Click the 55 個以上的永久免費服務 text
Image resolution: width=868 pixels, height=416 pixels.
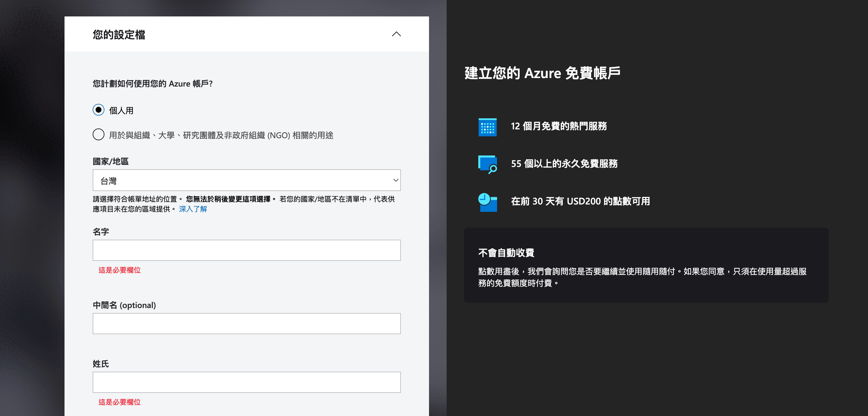point(564,164)
